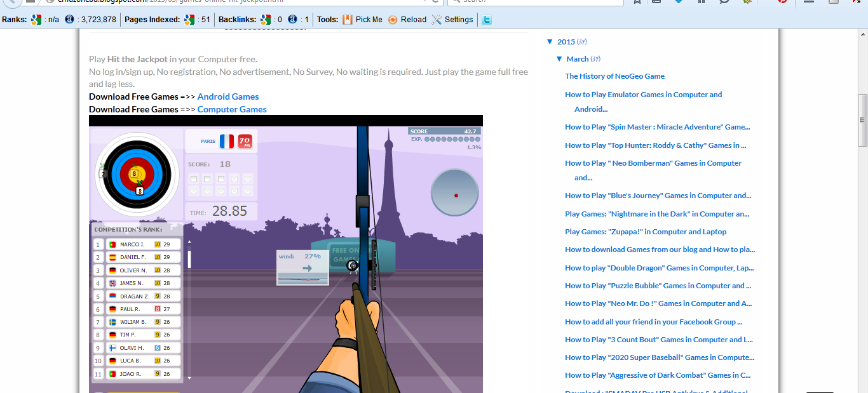Open SEO toolbar Settings

(x=452, y=20)
